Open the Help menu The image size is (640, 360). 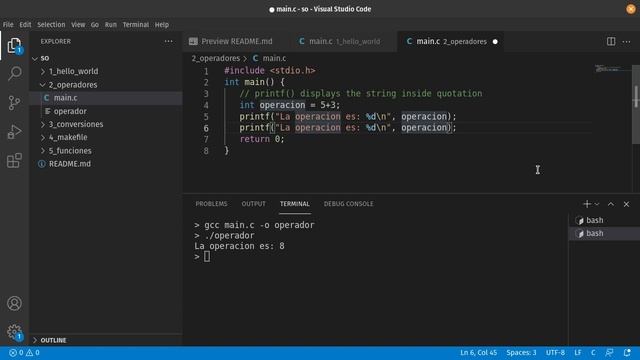pos(162,24)
